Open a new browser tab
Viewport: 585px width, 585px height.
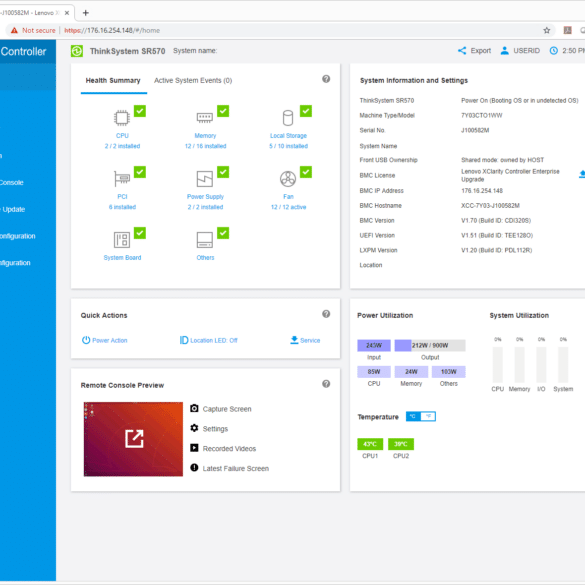[85, 13]
